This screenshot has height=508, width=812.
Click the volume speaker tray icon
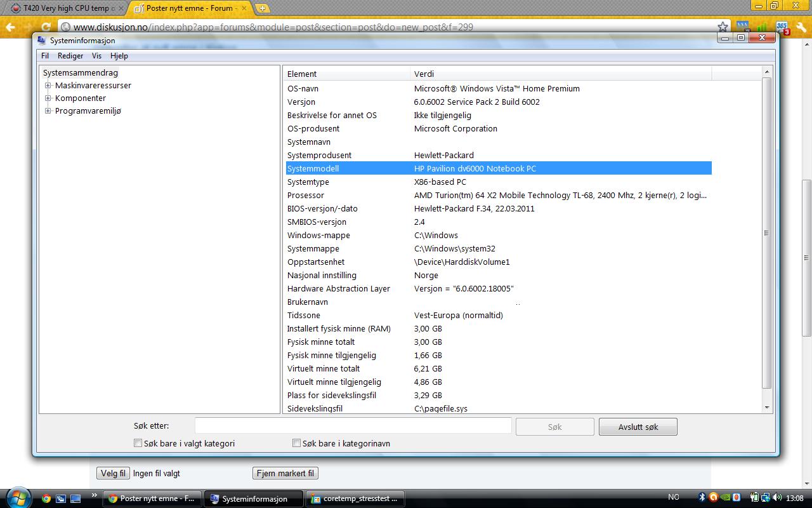pyautogui.click(x=777, y=498)
